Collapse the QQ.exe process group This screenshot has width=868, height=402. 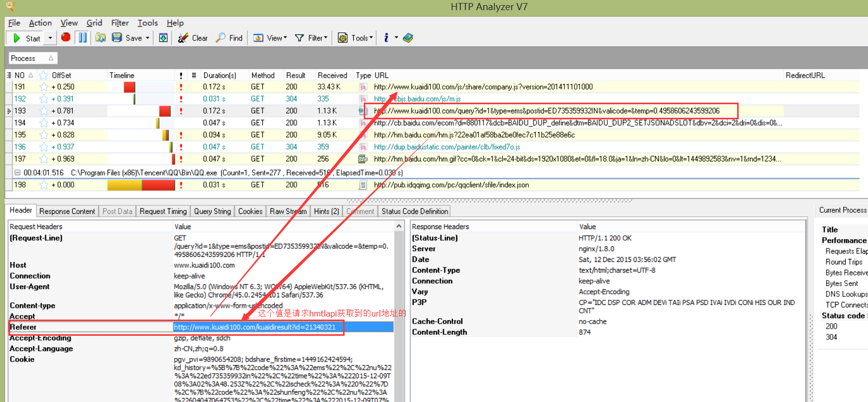17,173
